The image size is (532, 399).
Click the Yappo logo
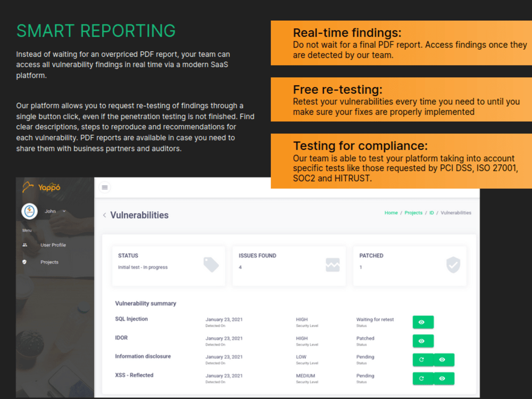[x=45, y=187]
